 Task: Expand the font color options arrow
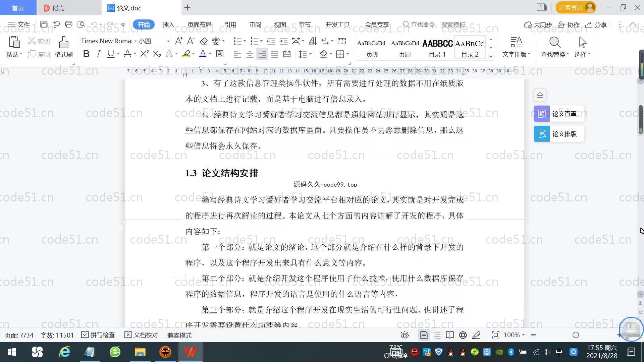click(210, 54)
